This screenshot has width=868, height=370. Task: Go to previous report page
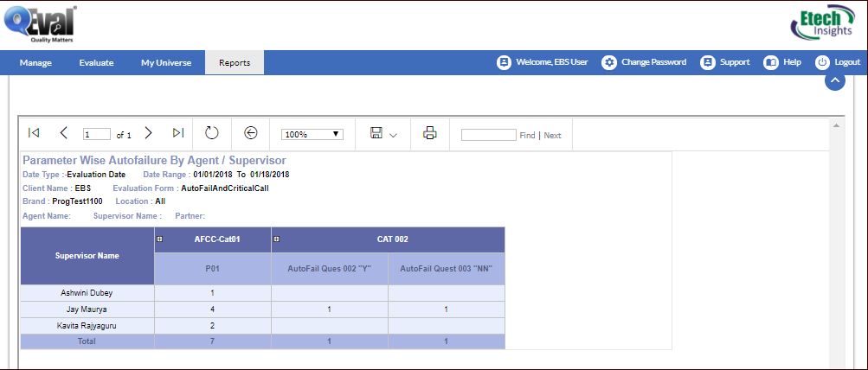[63, 133]
